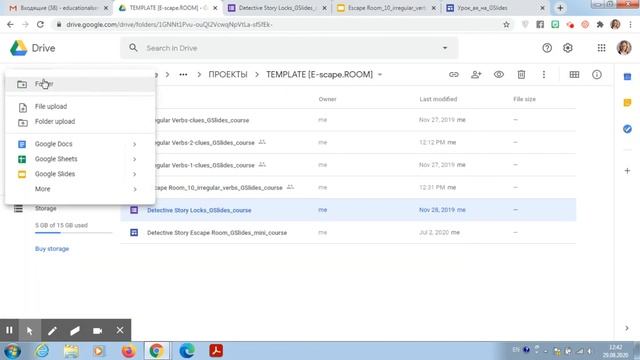Select Google Docs in the New menu
640x360 pixels.
pos(80,144)
